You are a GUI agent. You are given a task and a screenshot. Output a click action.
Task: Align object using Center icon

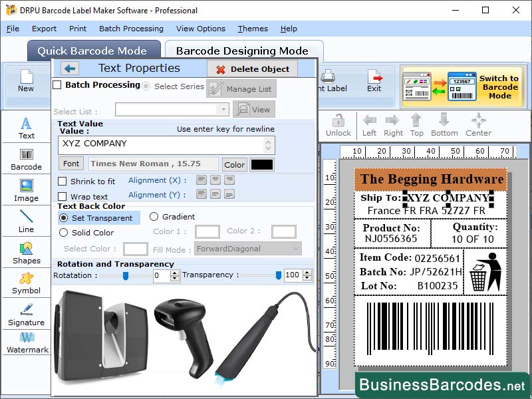click(x=477, y=123)
